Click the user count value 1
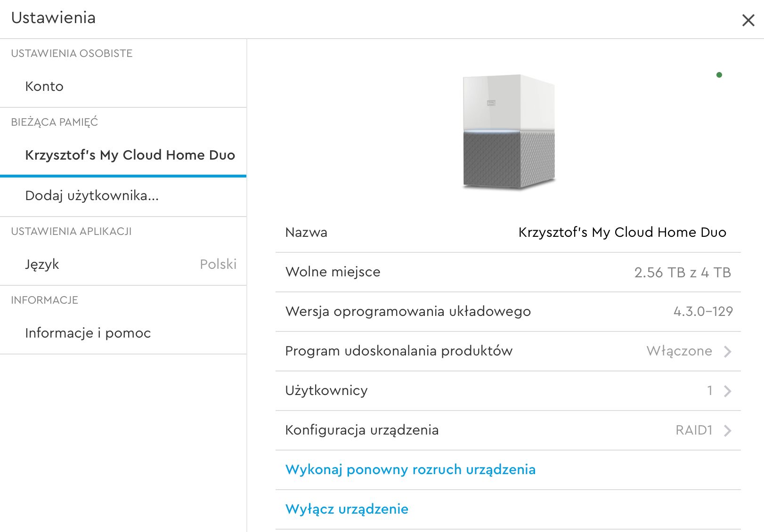Screen dimensions: 764x532 [x=710, y=391]
